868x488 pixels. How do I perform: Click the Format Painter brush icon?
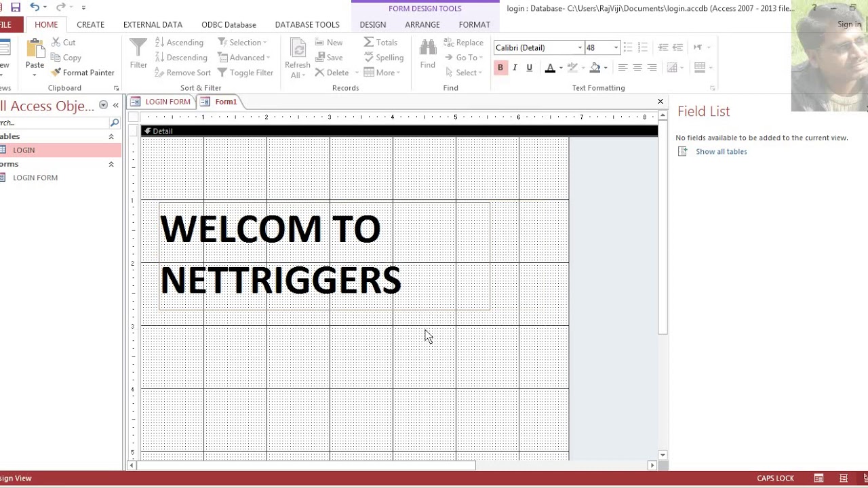(x=56, y=73)
